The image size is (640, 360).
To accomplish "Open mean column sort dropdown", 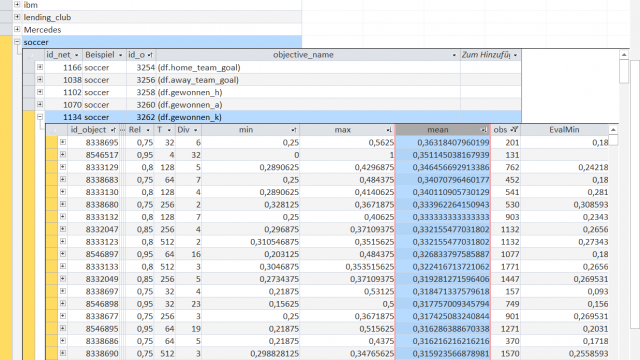I will (484, 130).
